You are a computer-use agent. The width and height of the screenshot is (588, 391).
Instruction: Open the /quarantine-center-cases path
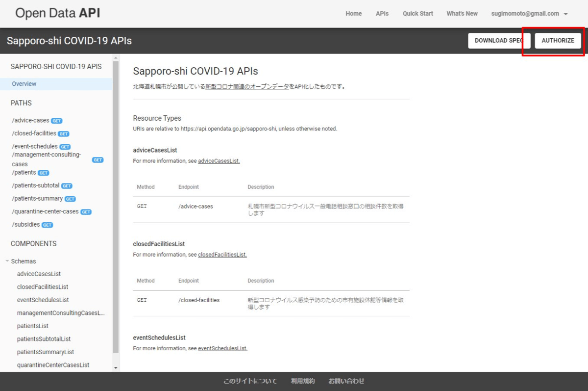pos(45,211)
